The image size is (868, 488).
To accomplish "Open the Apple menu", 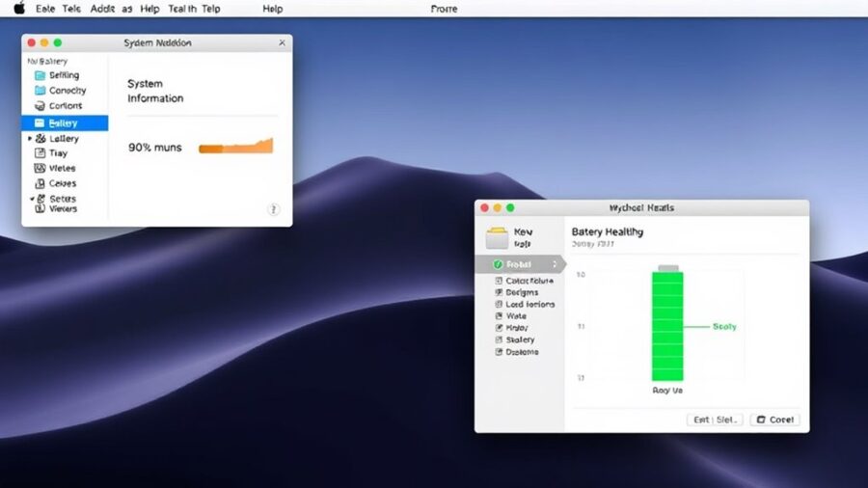I will click(x=18, y=9).
